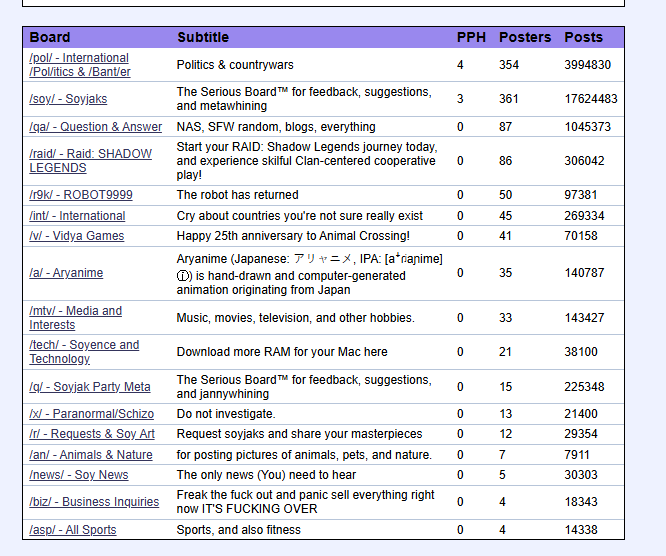Image resolution: width=666 pixels, height=556 pixels.
Task: Click the /v/ - Vidya Games link
Action: click(x=76, y=236)
